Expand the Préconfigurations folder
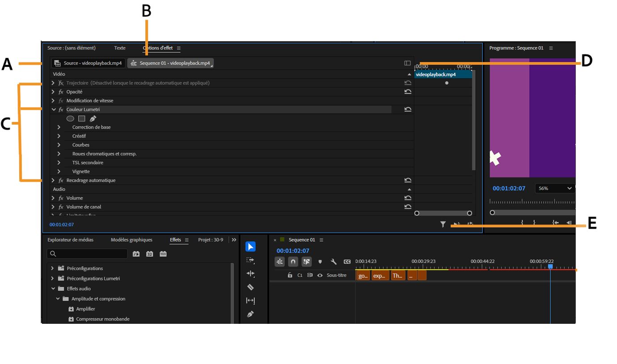The width and height of the screenshot is (617, 364). [52, 268]
